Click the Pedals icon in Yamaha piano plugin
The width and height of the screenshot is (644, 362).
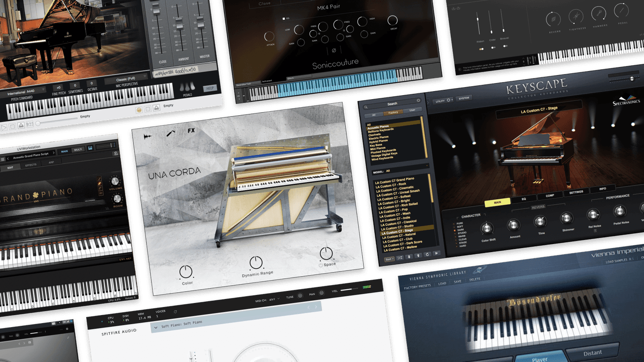pos(187,87)
